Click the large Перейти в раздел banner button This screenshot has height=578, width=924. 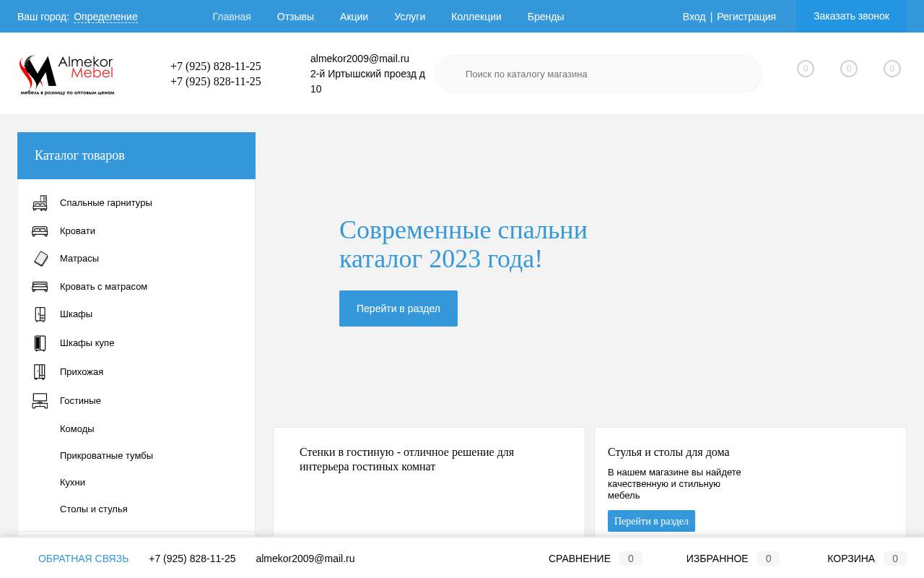tap(398, 309)
